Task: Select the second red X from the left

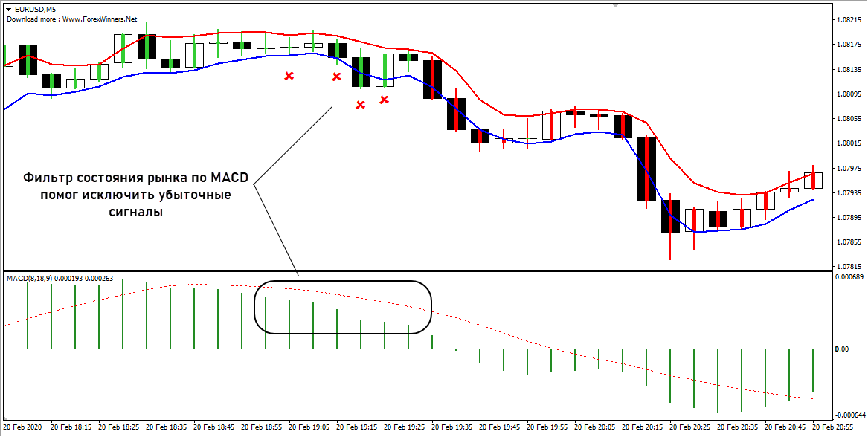Action: pyautogui.click(x=336, y=77)
